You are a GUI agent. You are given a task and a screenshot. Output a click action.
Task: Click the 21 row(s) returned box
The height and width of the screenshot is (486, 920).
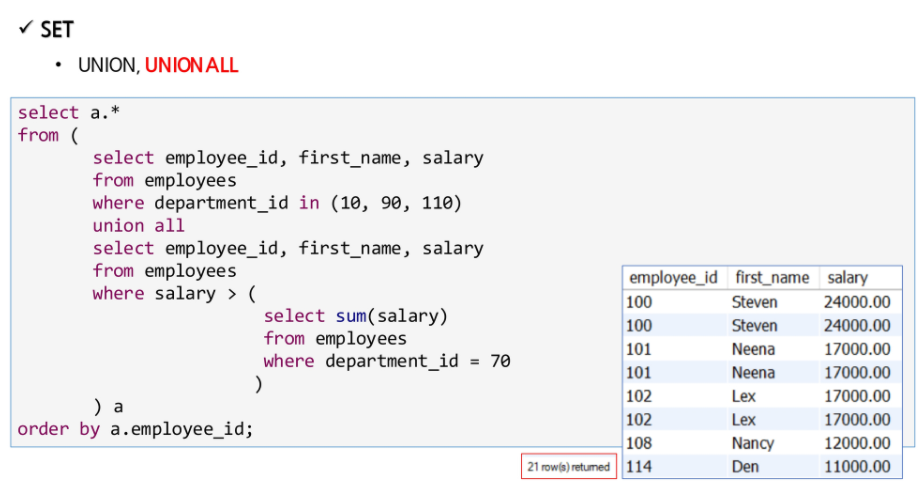click(x=569, y=467)
